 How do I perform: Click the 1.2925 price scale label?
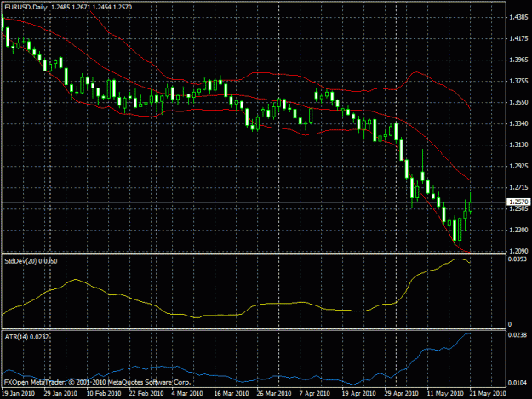518,167
